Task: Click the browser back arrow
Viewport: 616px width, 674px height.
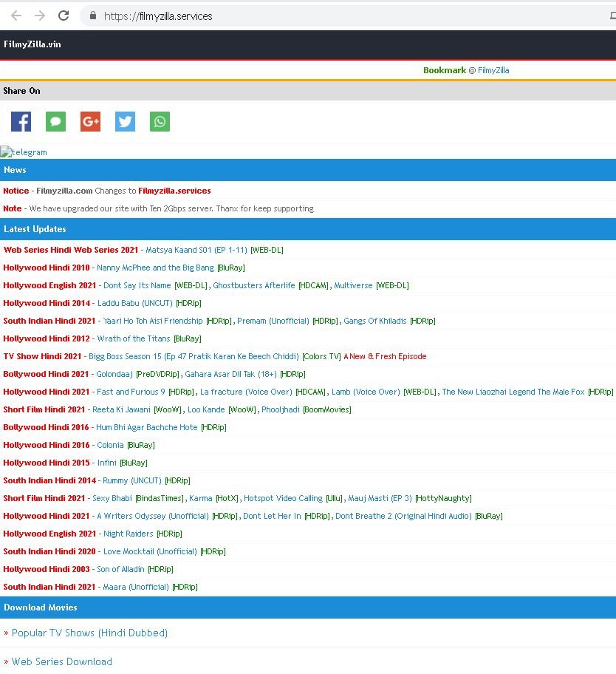Action: coord(16,16)
